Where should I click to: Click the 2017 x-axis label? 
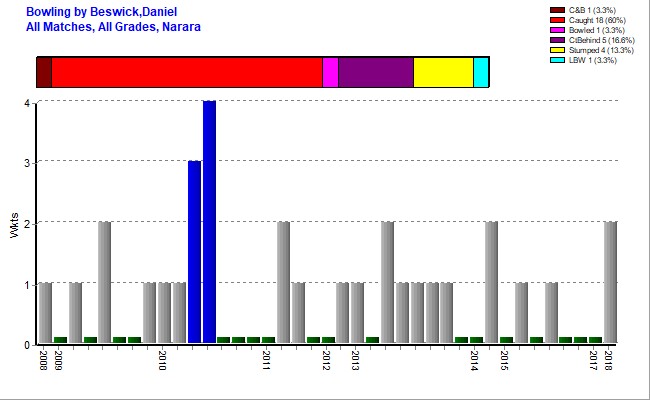(x=593, y=360)
